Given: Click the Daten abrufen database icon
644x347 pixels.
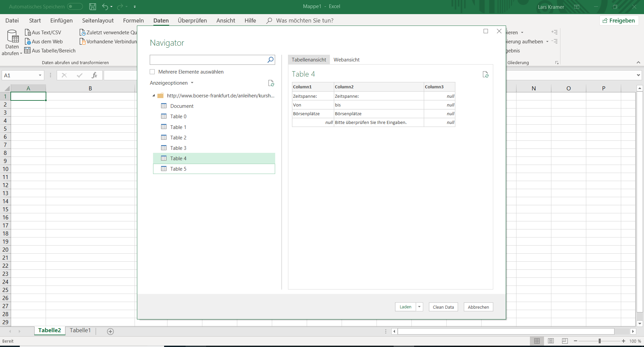Looking at the screenshot, I should [x=13, y=36].
